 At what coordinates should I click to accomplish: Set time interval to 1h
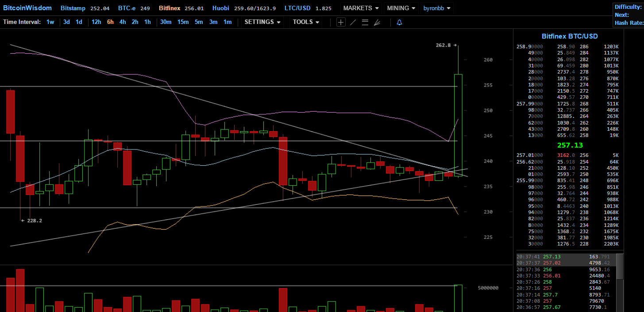(147, 22)
